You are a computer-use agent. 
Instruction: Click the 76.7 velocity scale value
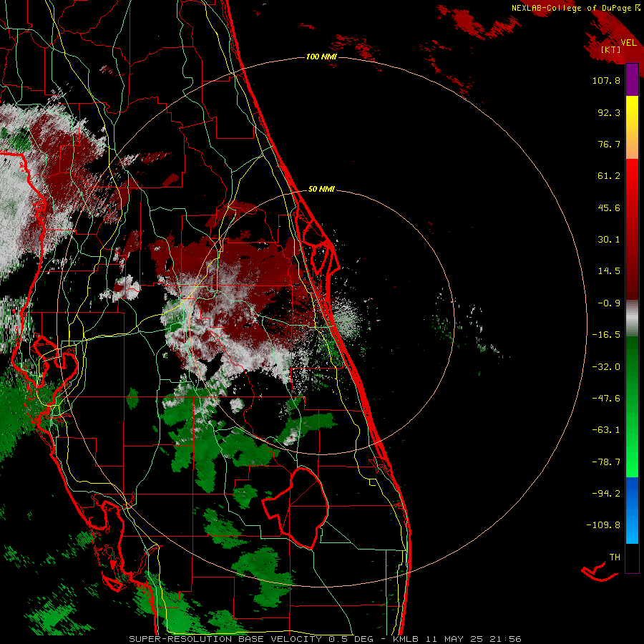coord(609,144)
